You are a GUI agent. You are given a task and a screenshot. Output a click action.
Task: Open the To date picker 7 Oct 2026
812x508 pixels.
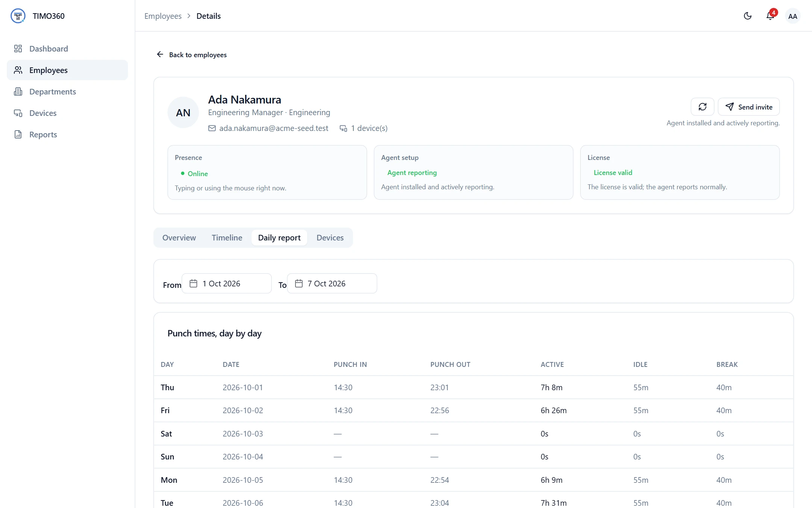tap(332, 283)
